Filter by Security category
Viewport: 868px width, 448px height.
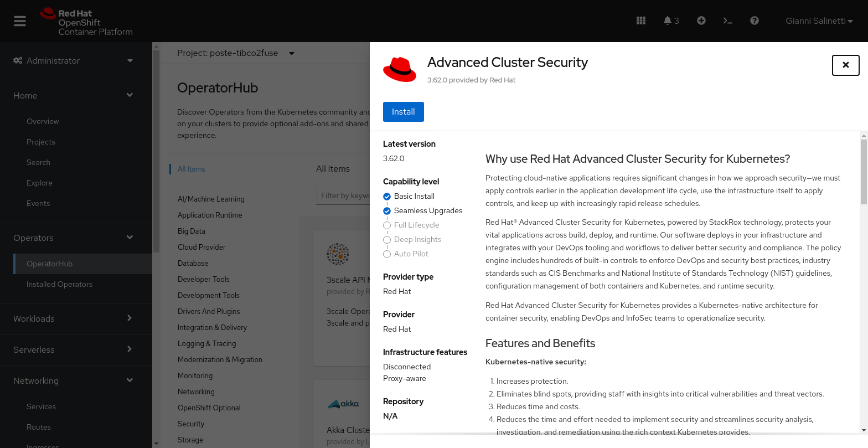(x=191, y=424)
